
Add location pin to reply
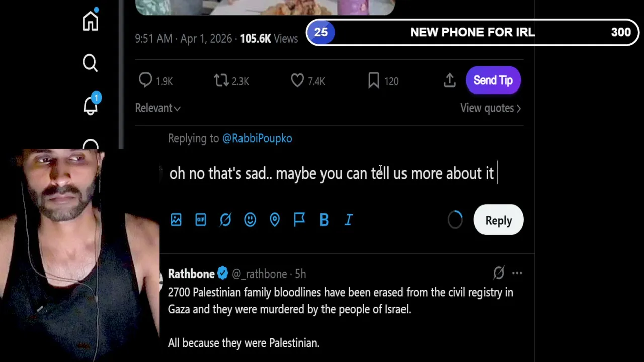pyautogui.click(x=274, y=220)
